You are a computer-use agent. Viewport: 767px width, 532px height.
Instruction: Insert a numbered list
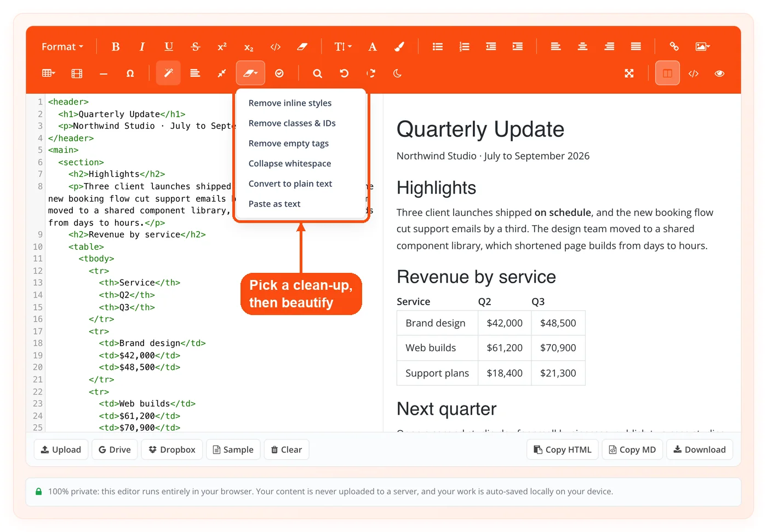tap(464, 47)
